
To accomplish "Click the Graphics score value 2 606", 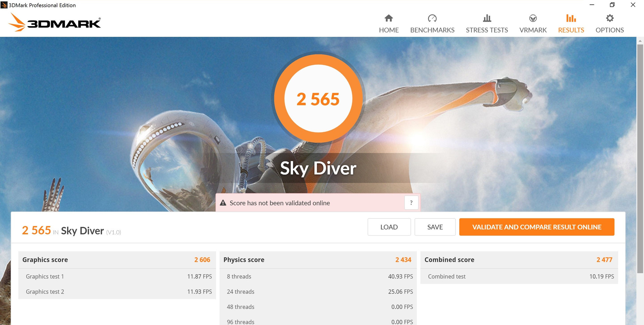I will pyautogui.click(x=202, y=260).
